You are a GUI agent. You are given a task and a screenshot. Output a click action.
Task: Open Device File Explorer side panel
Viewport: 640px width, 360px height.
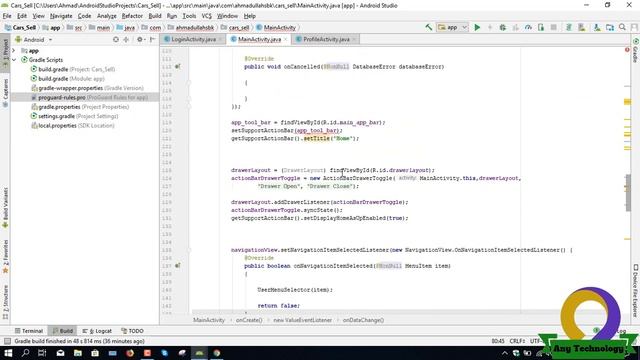tap(636, 290)
